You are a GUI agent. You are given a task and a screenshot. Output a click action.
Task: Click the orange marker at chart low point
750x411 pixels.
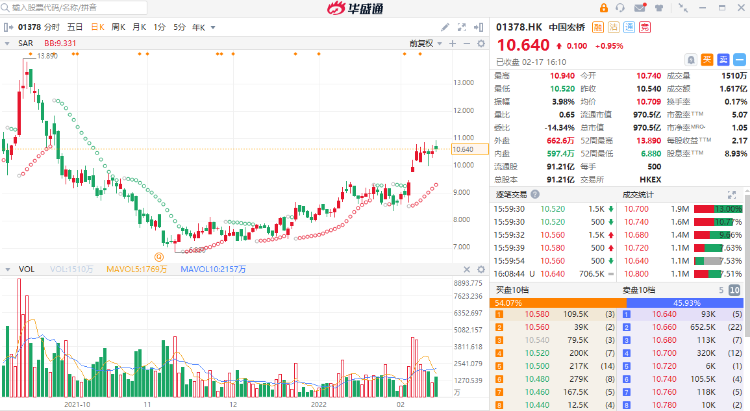[x=159, y=257]
